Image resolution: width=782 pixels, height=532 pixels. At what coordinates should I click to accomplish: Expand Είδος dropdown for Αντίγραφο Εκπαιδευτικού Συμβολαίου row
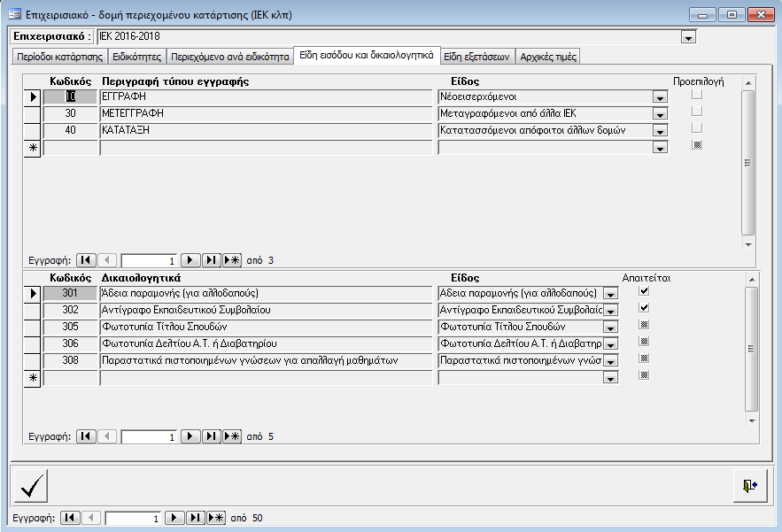609,311
